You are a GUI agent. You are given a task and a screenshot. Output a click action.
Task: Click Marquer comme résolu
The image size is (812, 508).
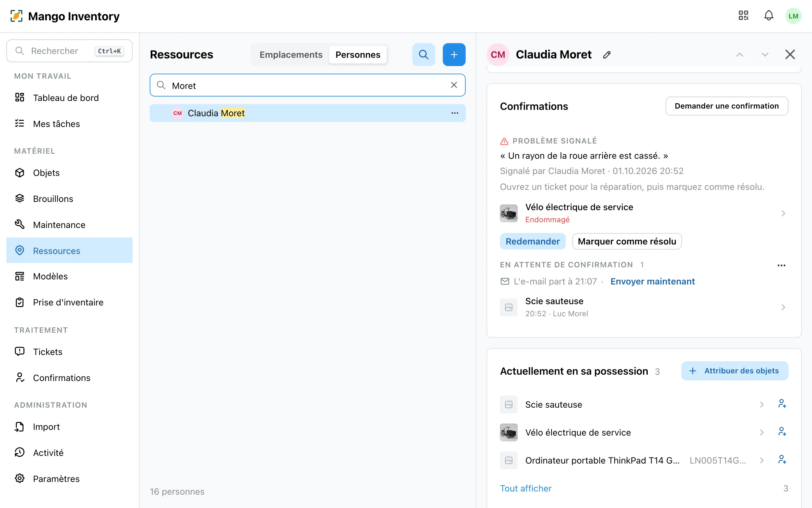point(627,241)
